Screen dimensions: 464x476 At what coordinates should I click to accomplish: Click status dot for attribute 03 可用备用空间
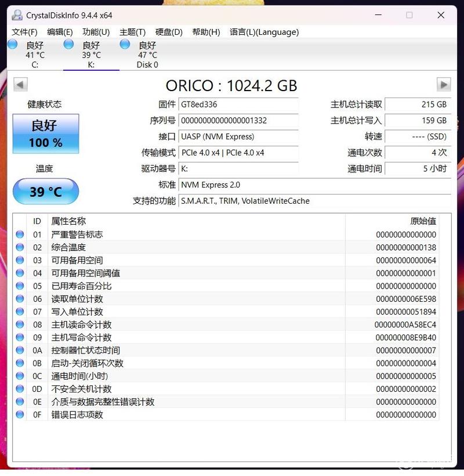(x=20, y=260)
